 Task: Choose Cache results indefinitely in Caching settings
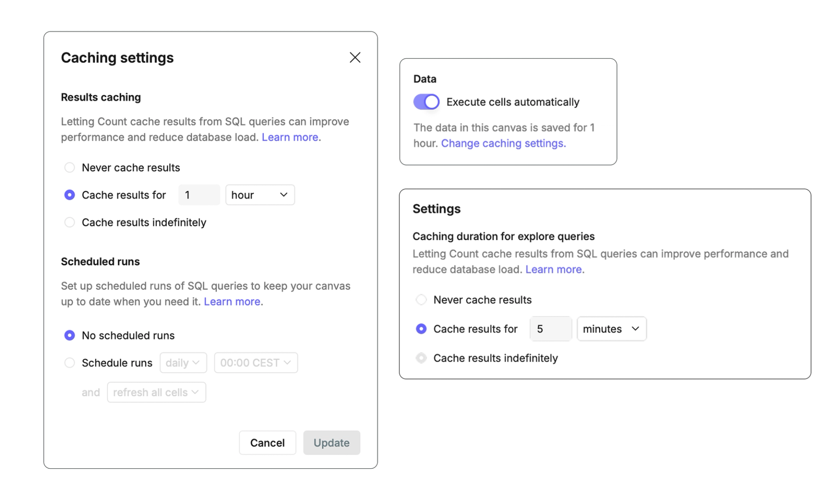click(x=70, y=222)
